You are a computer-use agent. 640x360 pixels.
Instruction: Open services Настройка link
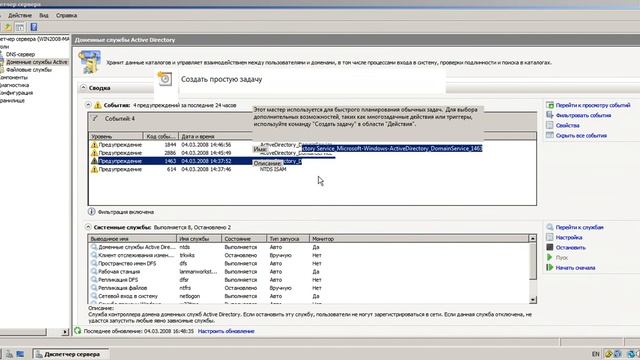[x=569, y=238]
